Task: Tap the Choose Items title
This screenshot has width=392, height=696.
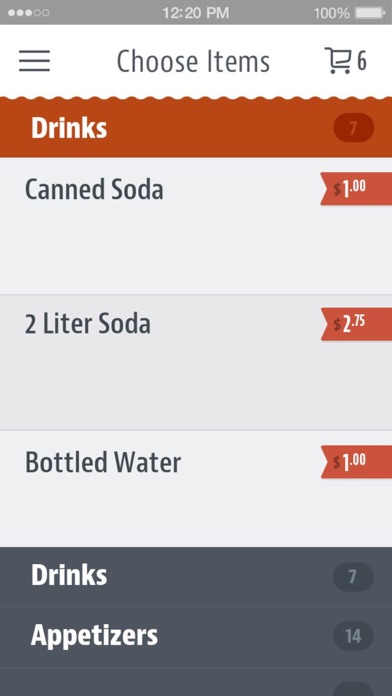Action: coord(193,61)
